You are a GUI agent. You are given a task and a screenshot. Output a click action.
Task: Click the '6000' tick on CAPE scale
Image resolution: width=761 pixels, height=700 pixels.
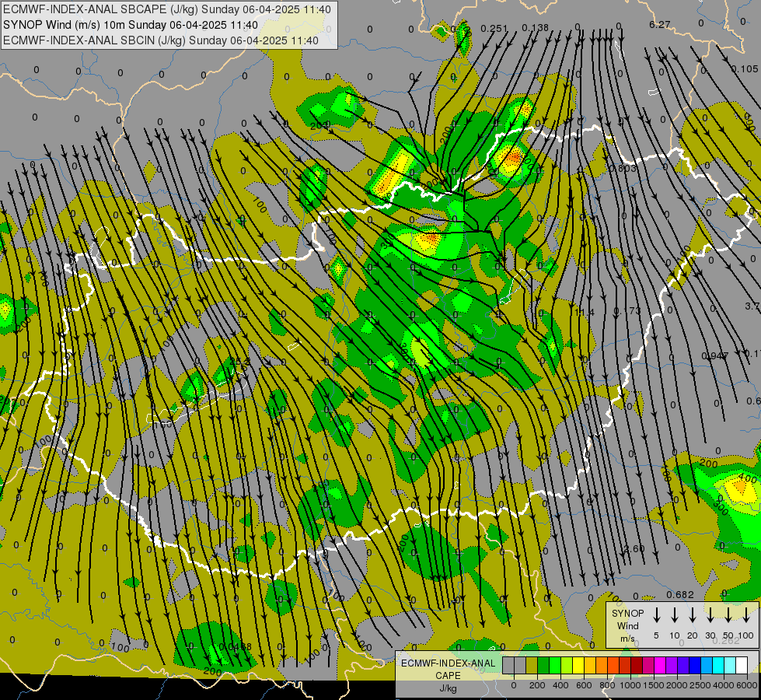pyautogui.click(x=747, y=685)
